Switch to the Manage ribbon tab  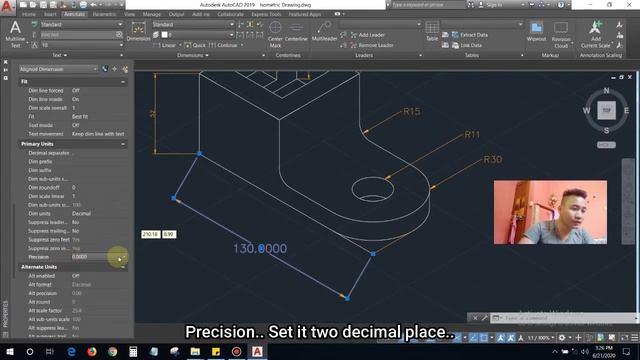coord(151,14)
